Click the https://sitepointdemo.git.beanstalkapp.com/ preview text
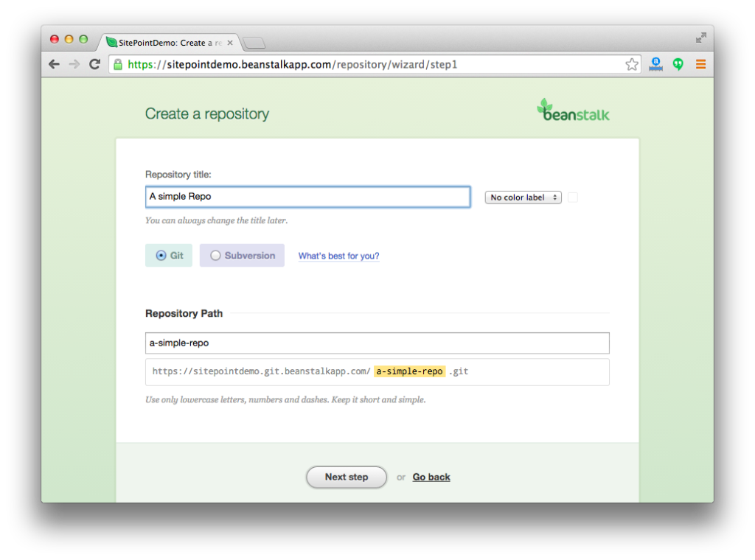The height and width of the screenshot is (560, 755). tap(262, 371)
